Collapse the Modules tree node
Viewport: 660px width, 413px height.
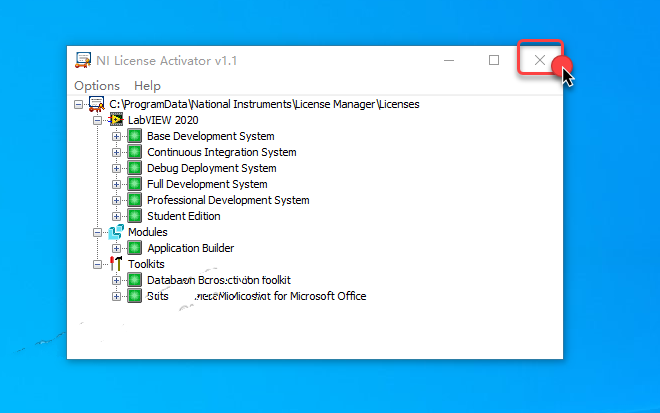[x=97, y=232]
